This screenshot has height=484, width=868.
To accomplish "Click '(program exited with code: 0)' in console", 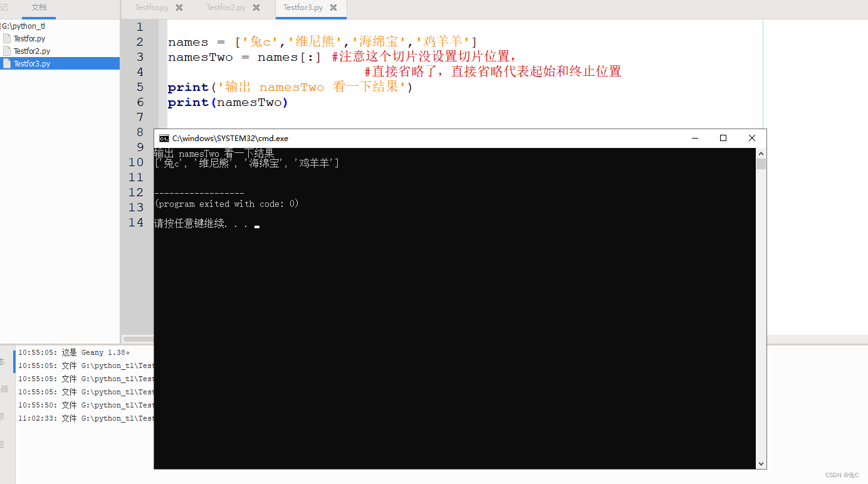I will (x=226, y=204).
